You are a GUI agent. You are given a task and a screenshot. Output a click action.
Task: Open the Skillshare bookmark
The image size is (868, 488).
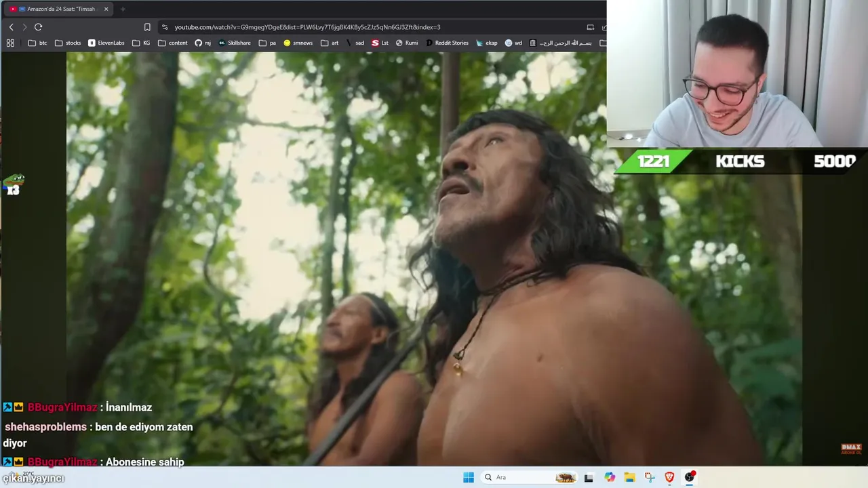(x=235, y=43)
